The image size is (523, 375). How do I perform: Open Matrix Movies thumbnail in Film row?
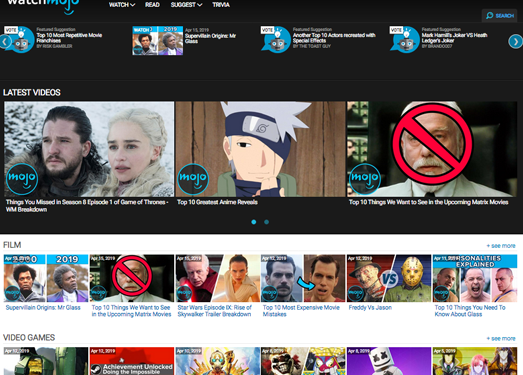[132, 278]
